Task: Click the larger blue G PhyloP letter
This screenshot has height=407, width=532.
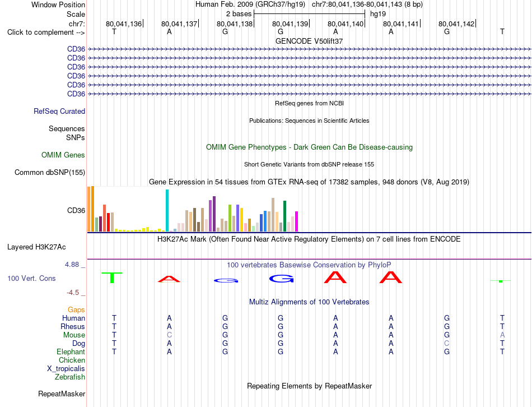Action: point(281,279)
